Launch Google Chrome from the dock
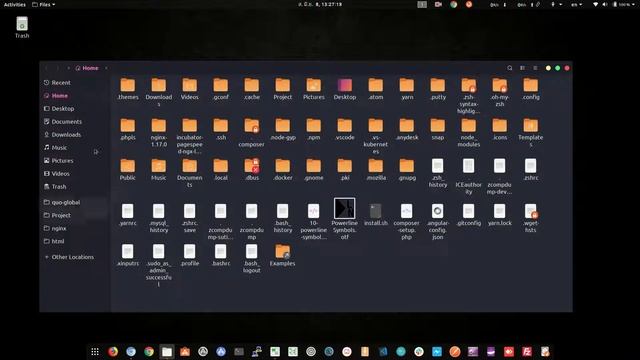The height and width of the screenshot is (360, 640). click(x=149, y=351)
